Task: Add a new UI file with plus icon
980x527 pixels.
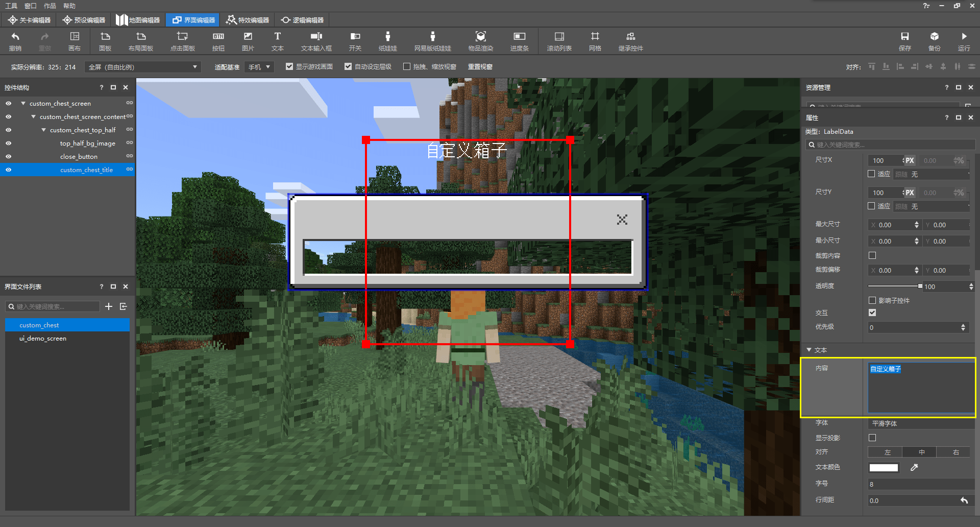Action: pyautogui.click(x=109, y=306)
